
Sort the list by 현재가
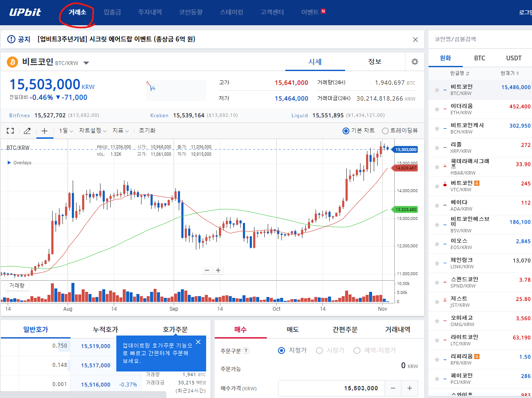click(510, 73)
